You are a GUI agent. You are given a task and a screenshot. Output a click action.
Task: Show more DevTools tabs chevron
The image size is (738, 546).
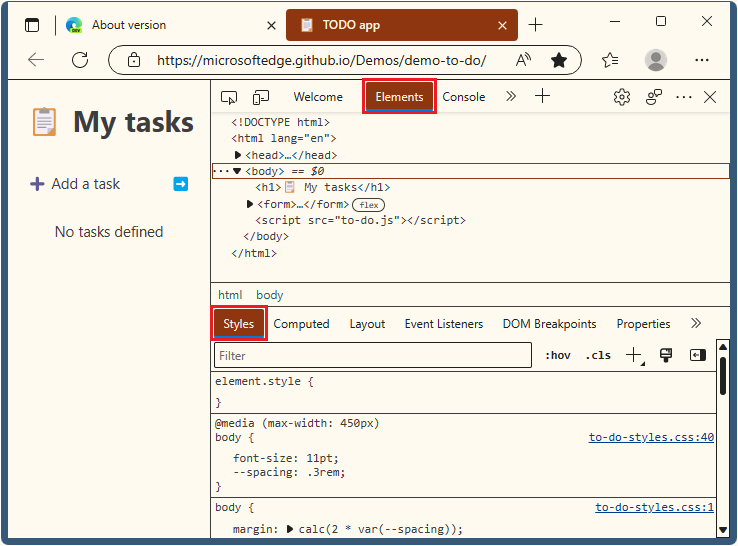511,96
